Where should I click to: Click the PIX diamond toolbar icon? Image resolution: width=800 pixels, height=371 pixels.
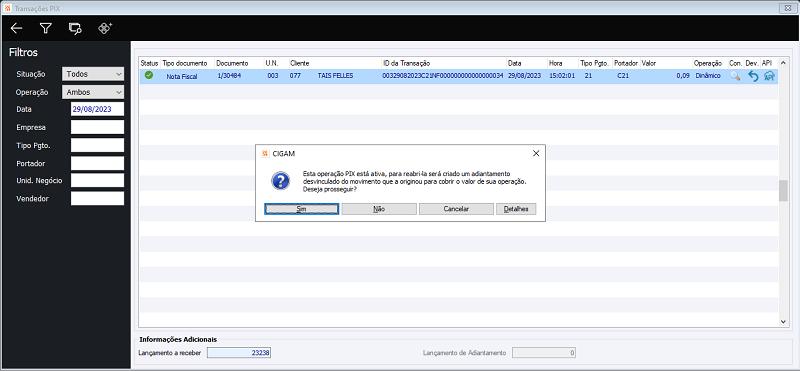(105, 28)
